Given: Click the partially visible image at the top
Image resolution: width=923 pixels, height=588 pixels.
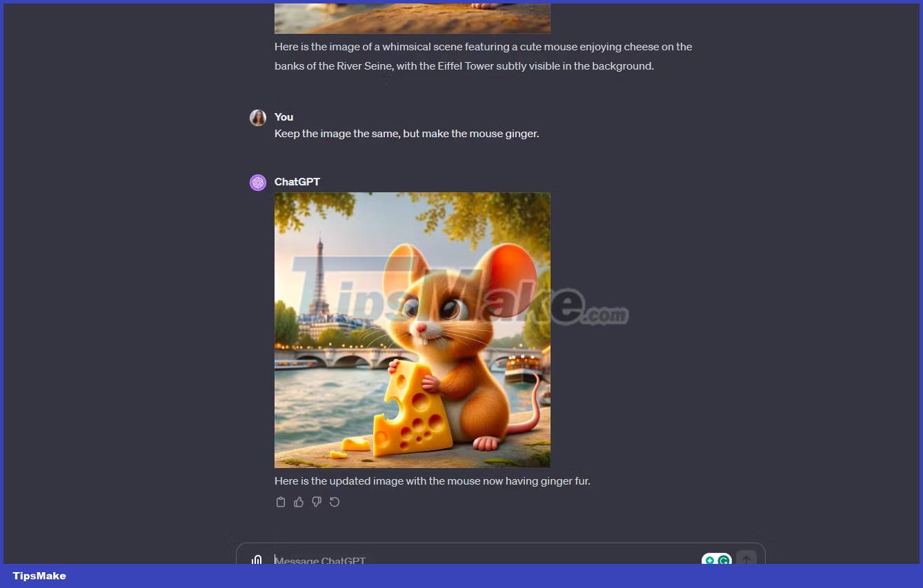Looking at the screenshot, I should click(x=412, y=17).
